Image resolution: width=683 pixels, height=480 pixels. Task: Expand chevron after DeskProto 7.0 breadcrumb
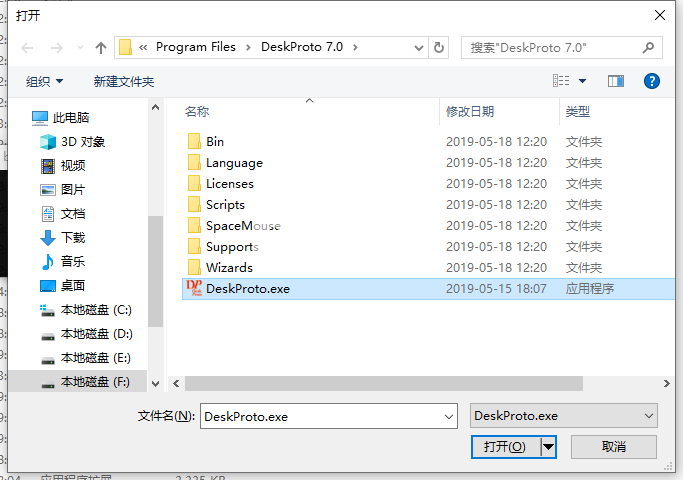(x=355, y=47)
